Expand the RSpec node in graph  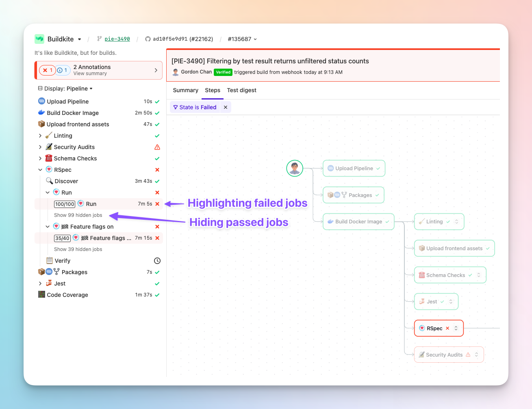(456, 328)
